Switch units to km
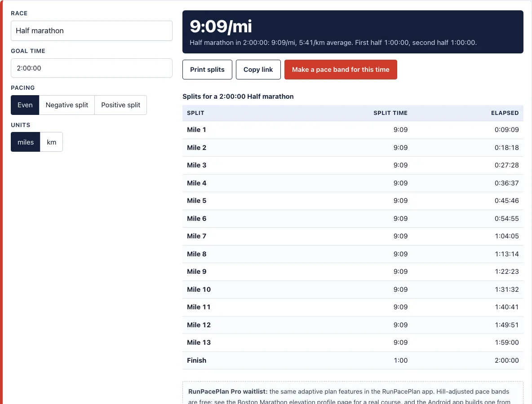Screen dimensions: 532x404 click(52, 142)
